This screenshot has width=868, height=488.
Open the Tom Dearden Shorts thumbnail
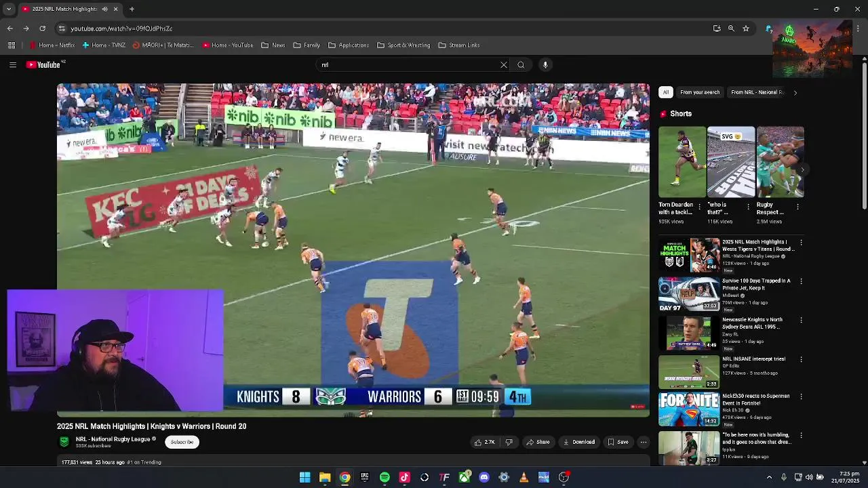pyautogui.click(x=682, y=162)
